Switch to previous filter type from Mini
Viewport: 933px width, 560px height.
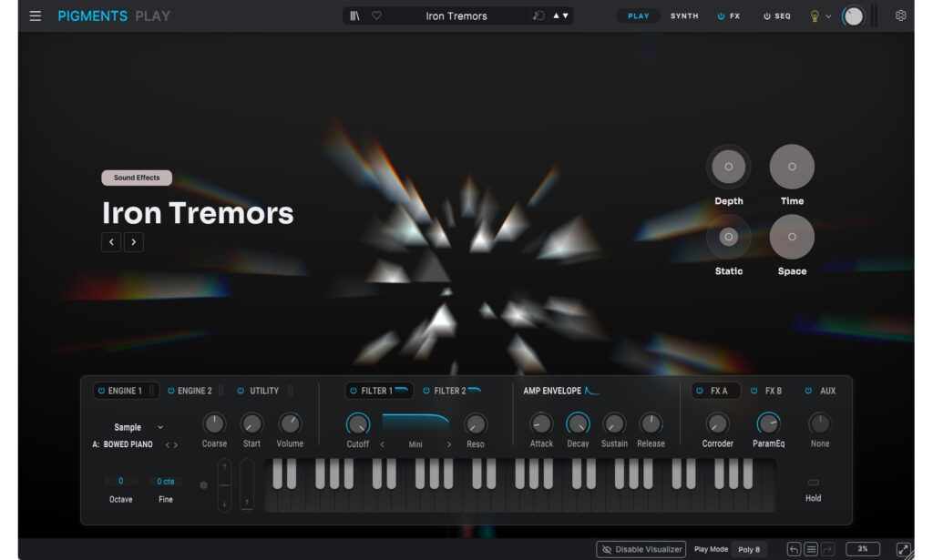[382, 444]
